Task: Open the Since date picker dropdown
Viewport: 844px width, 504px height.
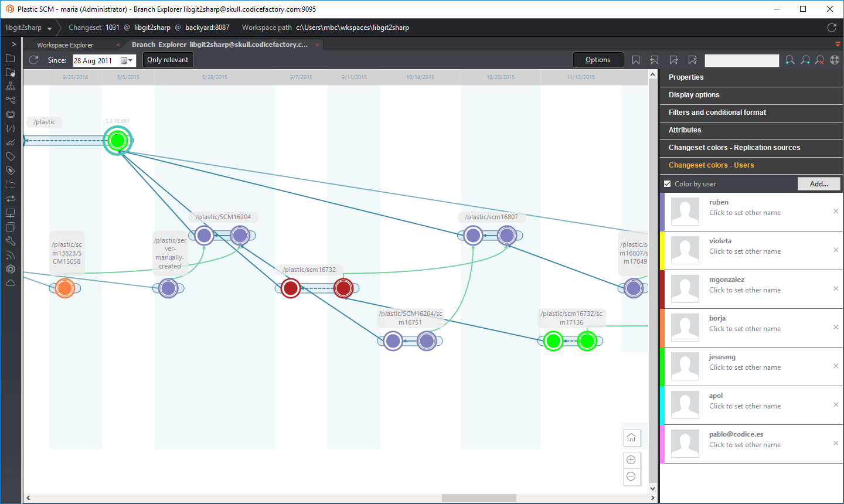Action: (x=127, y=60)
